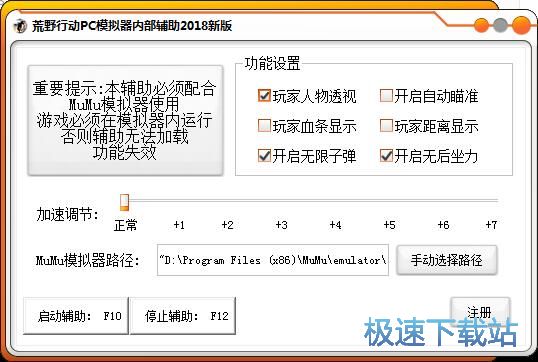Set speed slider to +3 mark
The width and height of the screenshot is (538, 362).
point(281,201)
